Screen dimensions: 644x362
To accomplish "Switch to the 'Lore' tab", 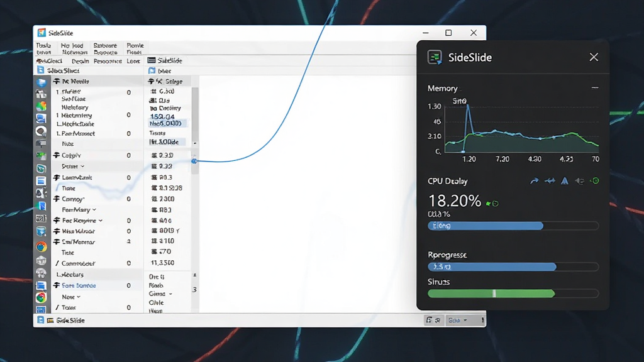I will click(133, 61).
